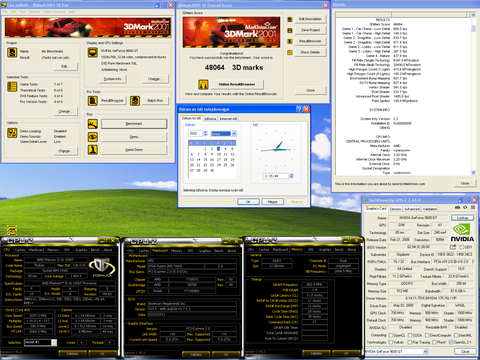Switch to the Internet time tab in date dialog
The width and height of the screenshot is (480, 360).
click(228, 119)
